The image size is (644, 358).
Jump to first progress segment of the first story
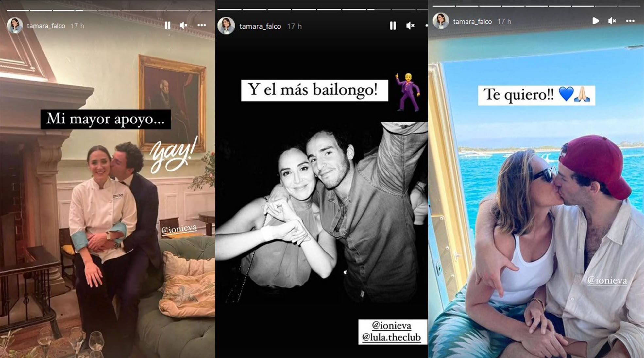[18, 11]
